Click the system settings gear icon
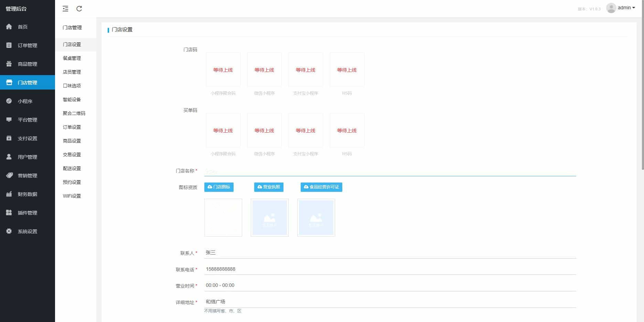The image size is (644, 322). click(9, 231)
